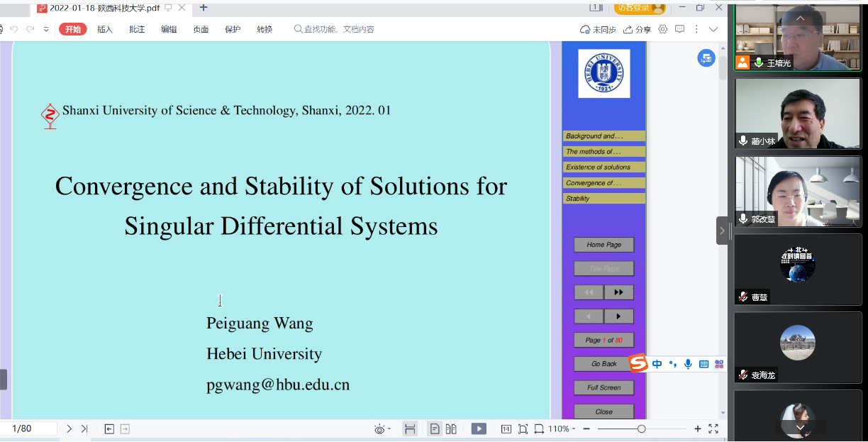
Task: Open the settings gear in top toolbar
Action: [663, 29]
